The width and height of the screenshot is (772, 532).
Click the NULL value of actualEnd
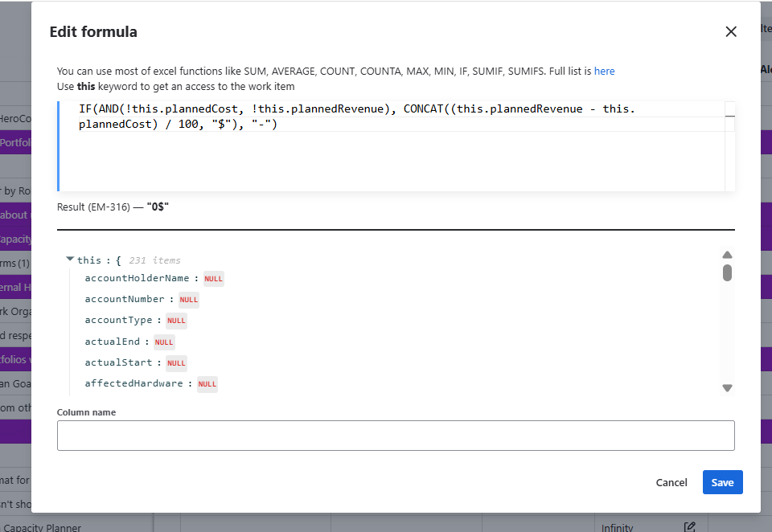(x=164, y=342)
